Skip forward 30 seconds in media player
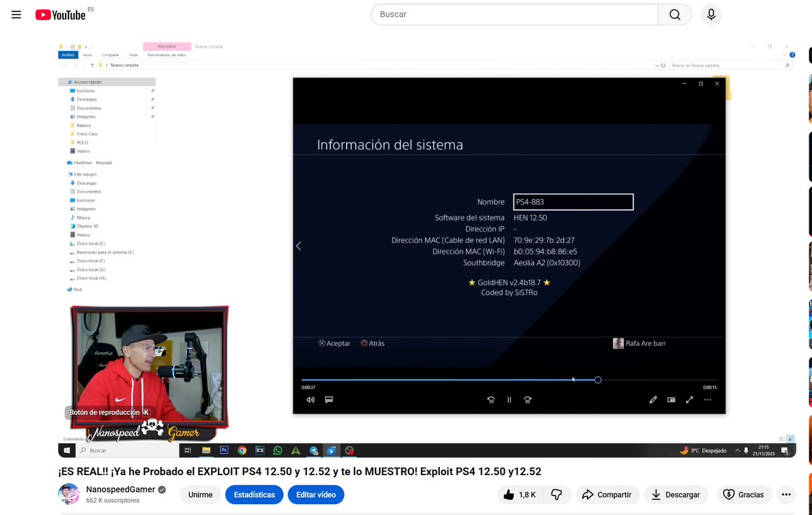 click(x=528, y=400)
